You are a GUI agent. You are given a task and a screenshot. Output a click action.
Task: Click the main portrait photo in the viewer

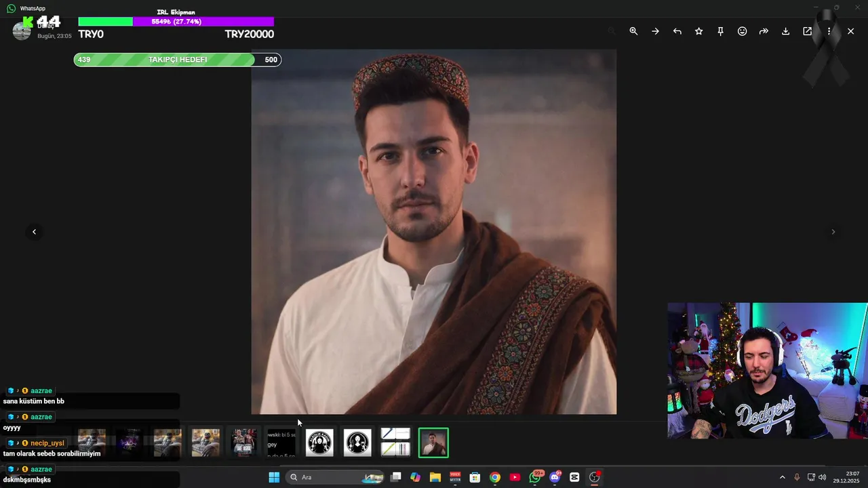tap(434, 232)
